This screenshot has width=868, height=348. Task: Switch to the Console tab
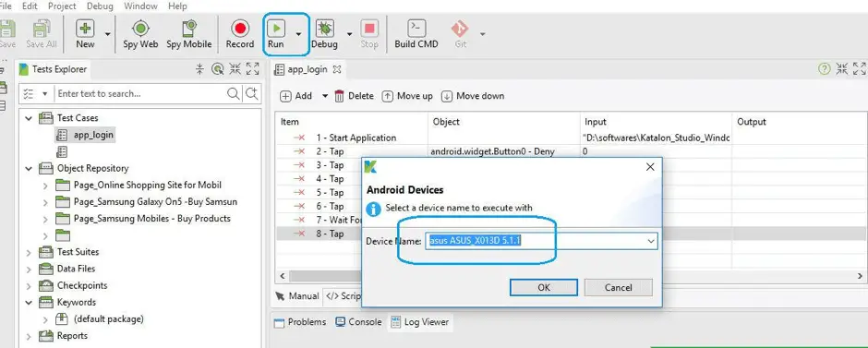[x=358, y=322]
